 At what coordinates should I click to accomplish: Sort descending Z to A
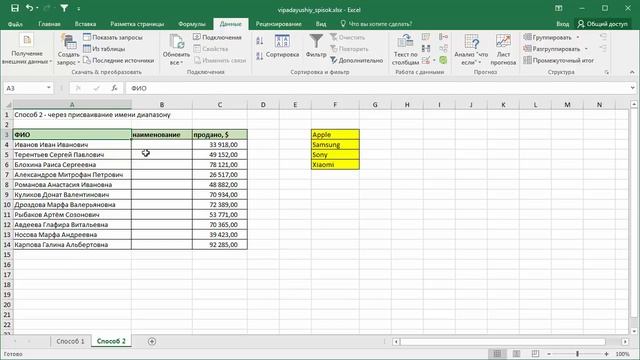pyautogui.click(x=260, y=56)
